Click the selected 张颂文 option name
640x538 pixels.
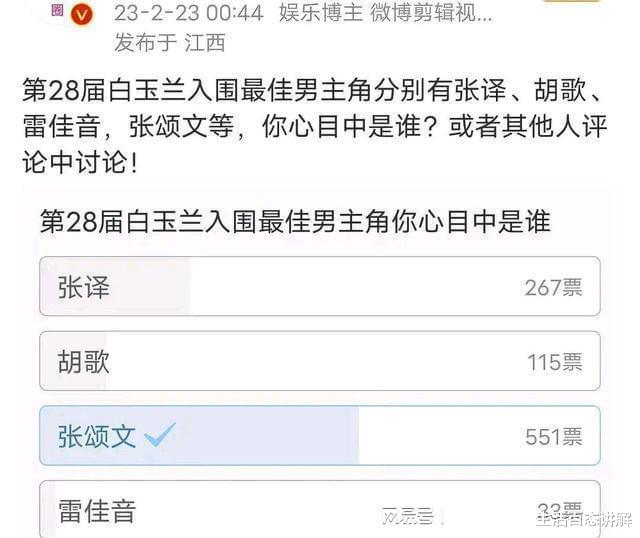[x=97, y=436]
